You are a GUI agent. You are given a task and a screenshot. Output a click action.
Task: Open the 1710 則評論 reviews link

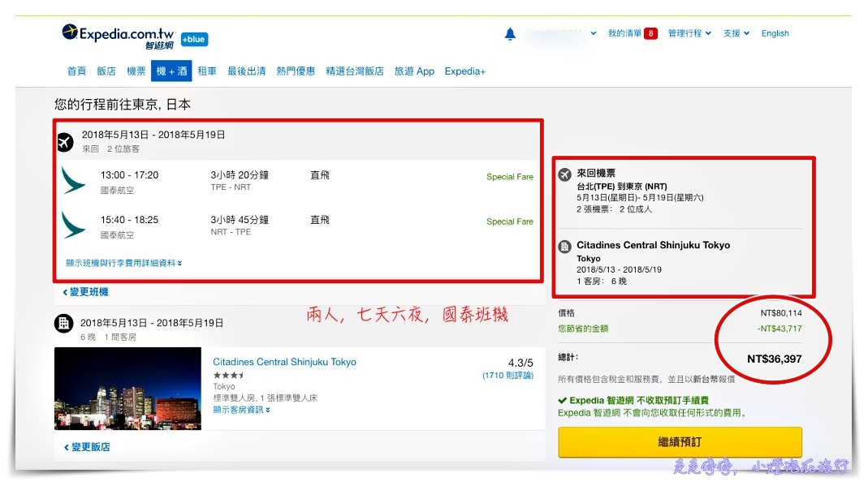(507, 376)
